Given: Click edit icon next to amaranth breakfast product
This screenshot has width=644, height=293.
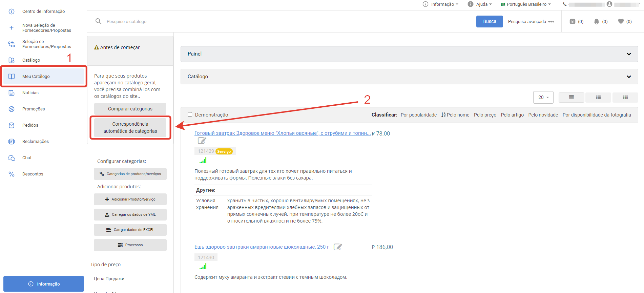Looking at the screenshot, I should point(338,247).
